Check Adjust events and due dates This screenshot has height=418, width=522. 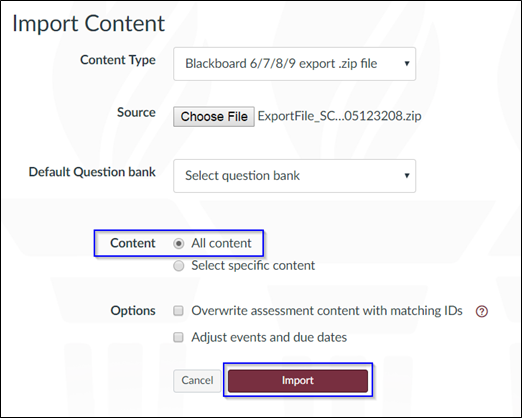(178, 337)
